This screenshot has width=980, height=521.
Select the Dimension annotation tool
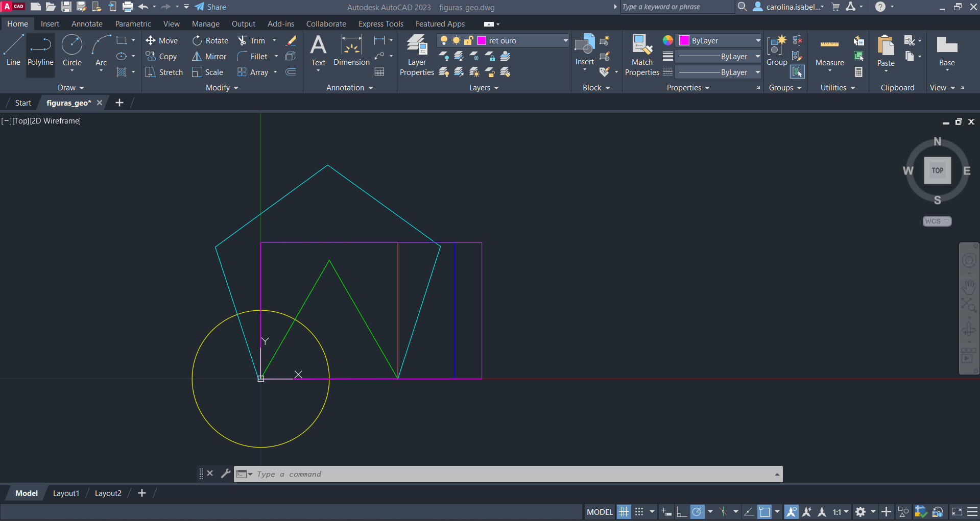click(351, 51)
